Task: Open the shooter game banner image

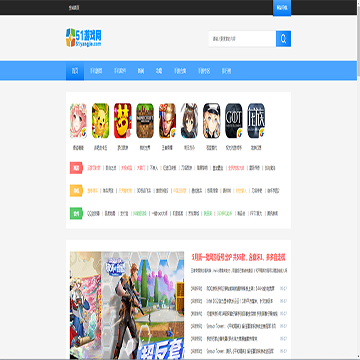Action: (x=143, y=305)
